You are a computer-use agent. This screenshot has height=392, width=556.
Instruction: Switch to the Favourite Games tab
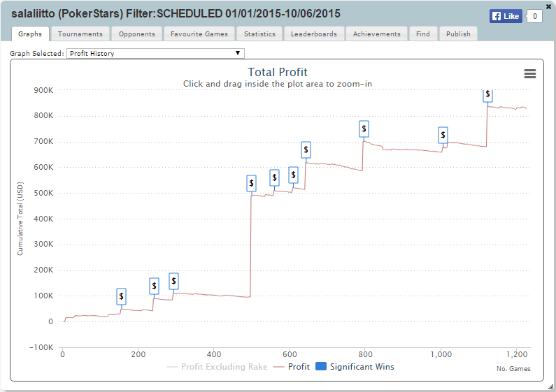(199, 34)
